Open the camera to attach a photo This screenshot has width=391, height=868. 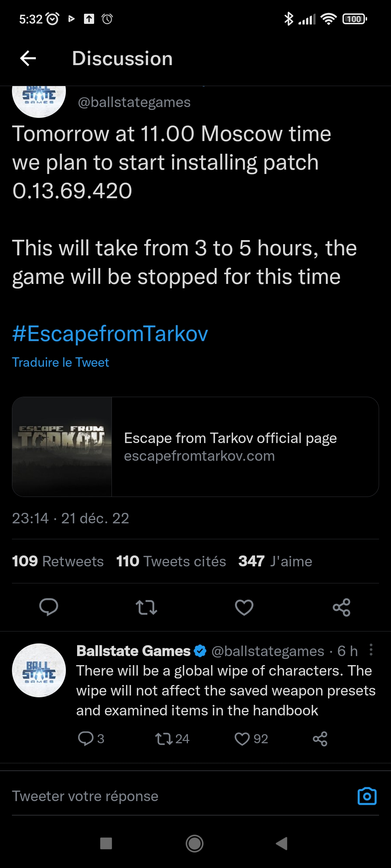tap(367, 796)
